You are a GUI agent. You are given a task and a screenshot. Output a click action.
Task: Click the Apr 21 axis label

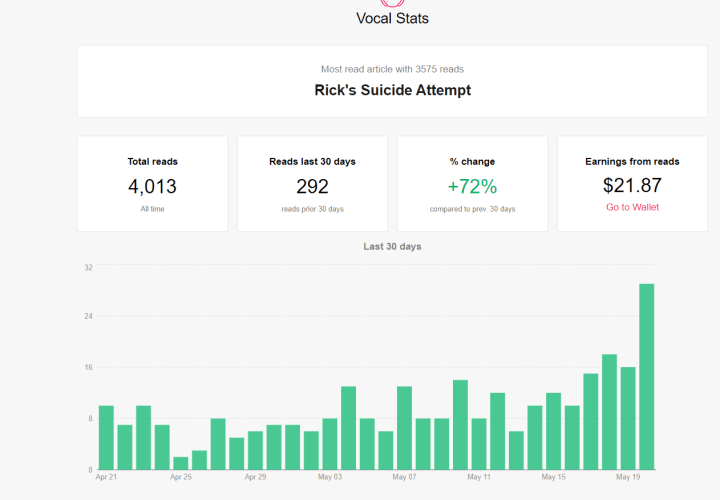(x=106, y=477)
